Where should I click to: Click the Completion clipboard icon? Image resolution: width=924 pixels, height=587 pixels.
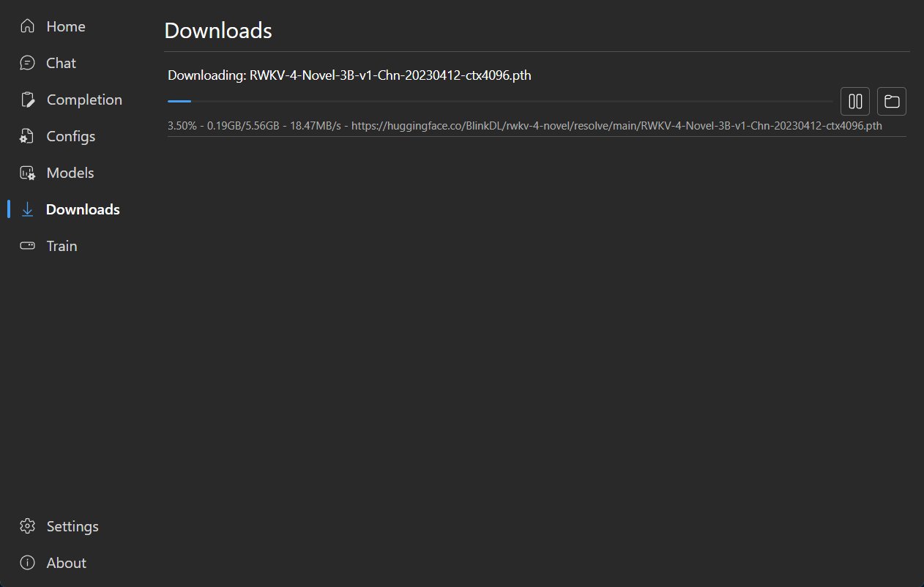[27, 100]
